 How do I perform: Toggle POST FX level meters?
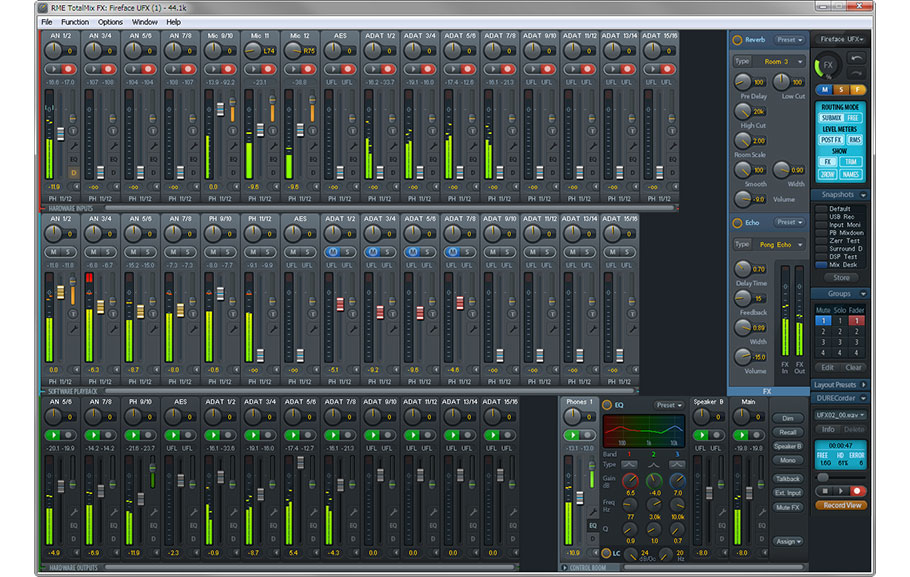pyautogui.click(x=831, y=140)
